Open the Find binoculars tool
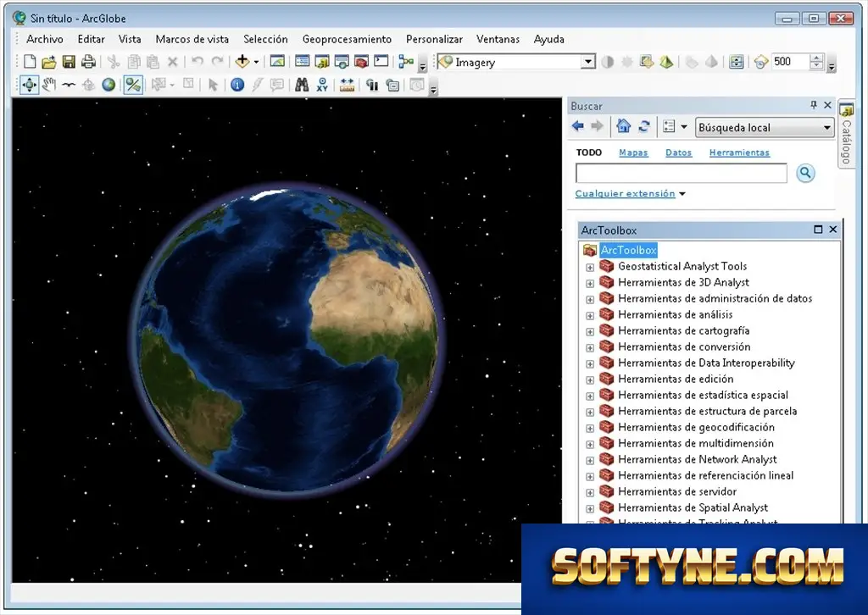 [x=302, y=85]
